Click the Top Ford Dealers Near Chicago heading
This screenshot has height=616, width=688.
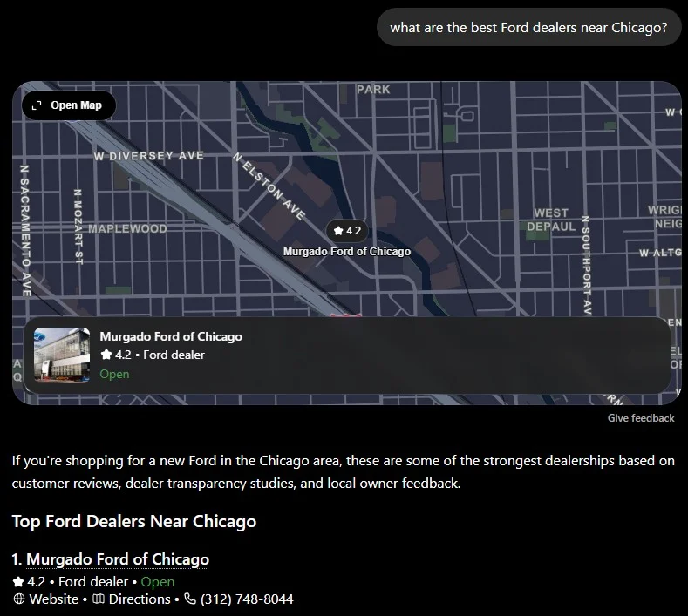coord(134,521)
